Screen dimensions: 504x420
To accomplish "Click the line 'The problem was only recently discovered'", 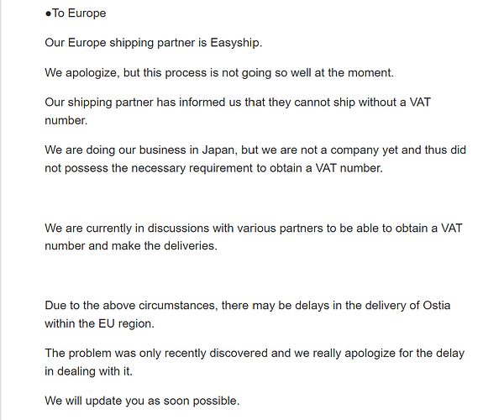I will (255, 353).
